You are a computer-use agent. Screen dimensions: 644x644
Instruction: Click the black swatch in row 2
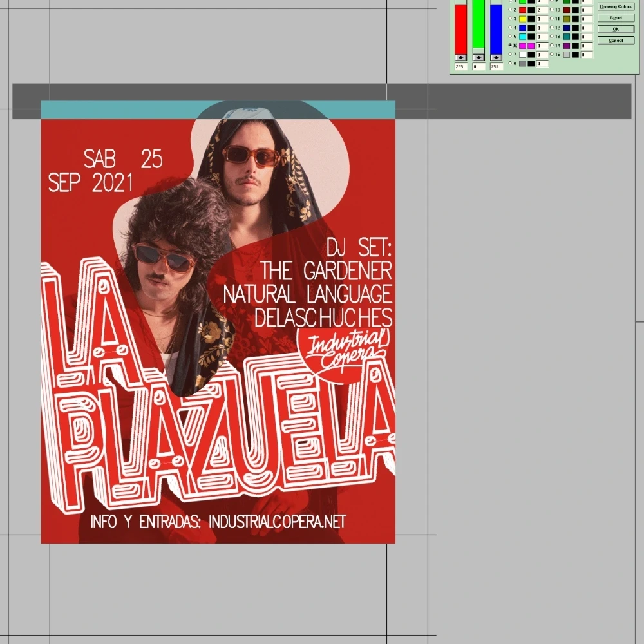tap(531, 10)
